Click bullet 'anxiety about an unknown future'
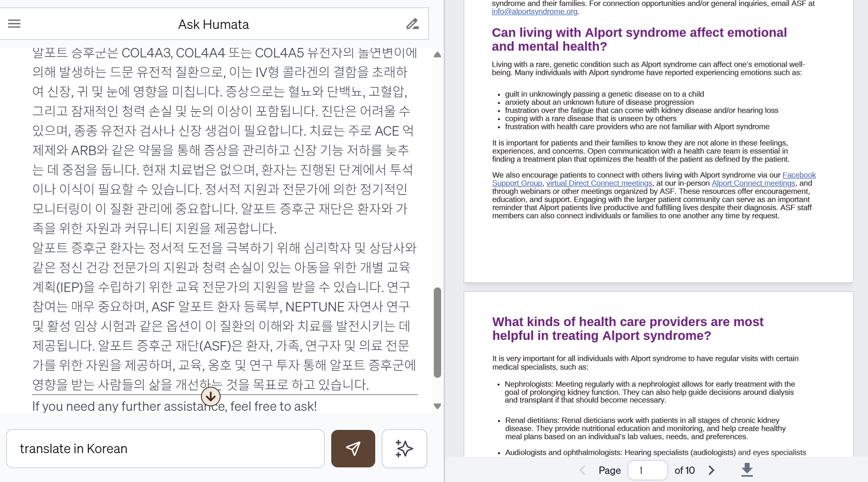The height and width of the screenshot is (482, 868). (x=599, y=102)
